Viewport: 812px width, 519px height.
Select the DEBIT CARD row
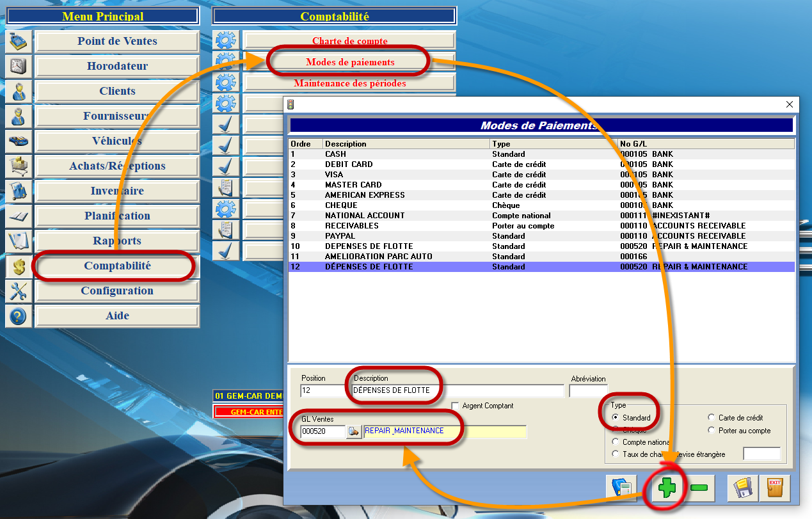(x=541, y=164)
